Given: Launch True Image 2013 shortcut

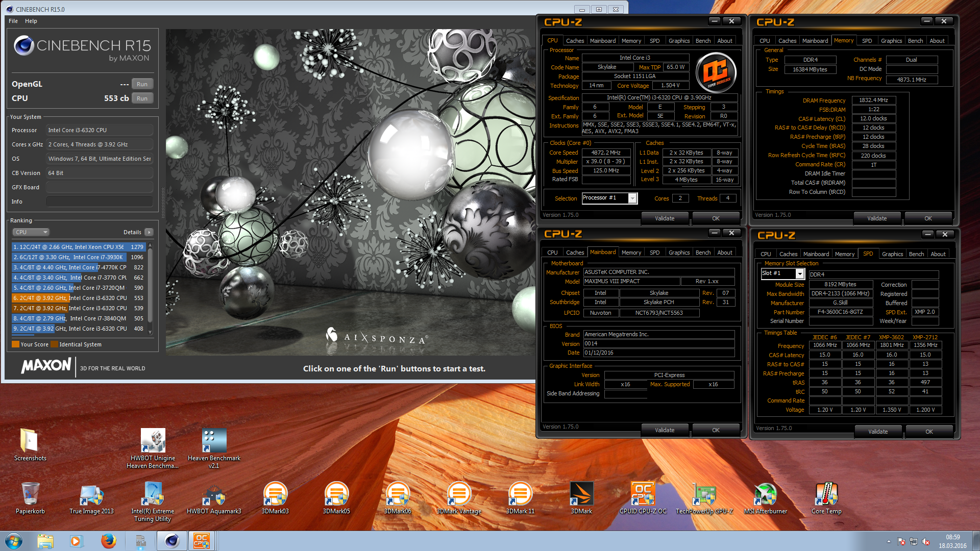Looking at the screenshot, I should [91, 498].
